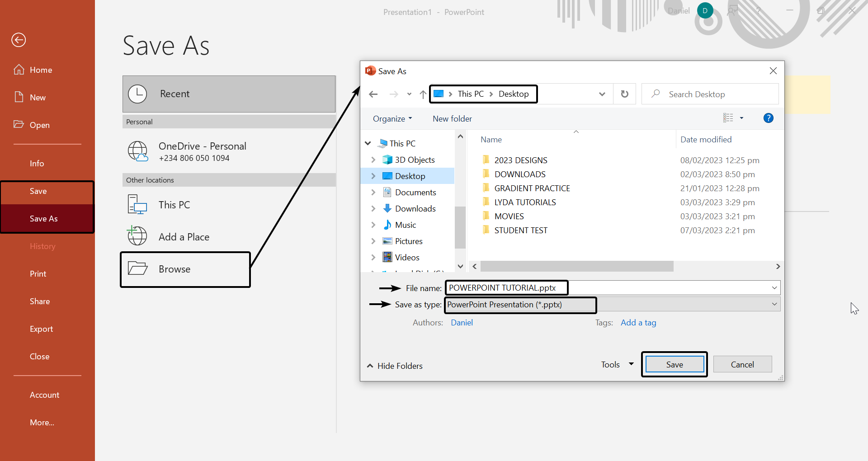The width and height of the screenshot is (868, 461).
Task: Click the change view layout icon
Action: pos(728,118)
